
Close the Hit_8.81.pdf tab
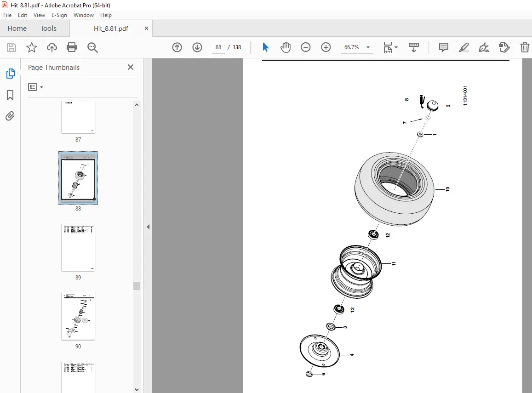point(146,28)
